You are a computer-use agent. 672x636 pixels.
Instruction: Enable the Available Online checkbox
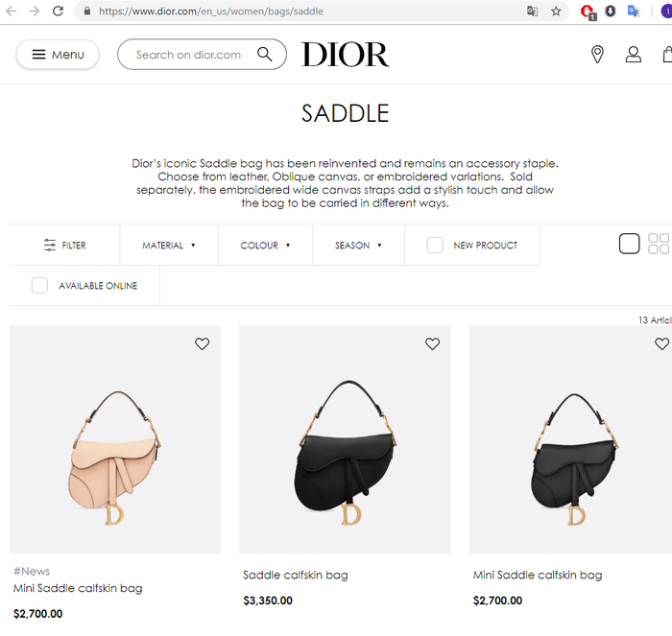point(39,285)
